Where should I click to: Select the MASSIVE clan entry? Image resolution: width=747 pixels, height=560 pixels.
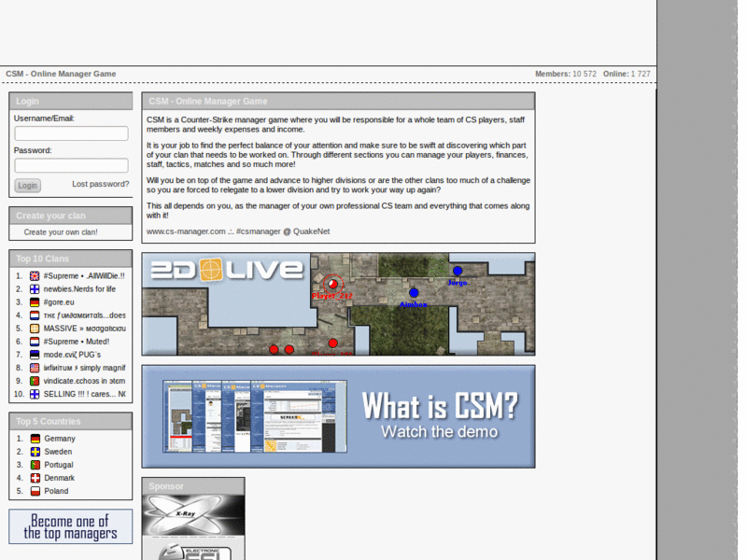tap(84, 329)
